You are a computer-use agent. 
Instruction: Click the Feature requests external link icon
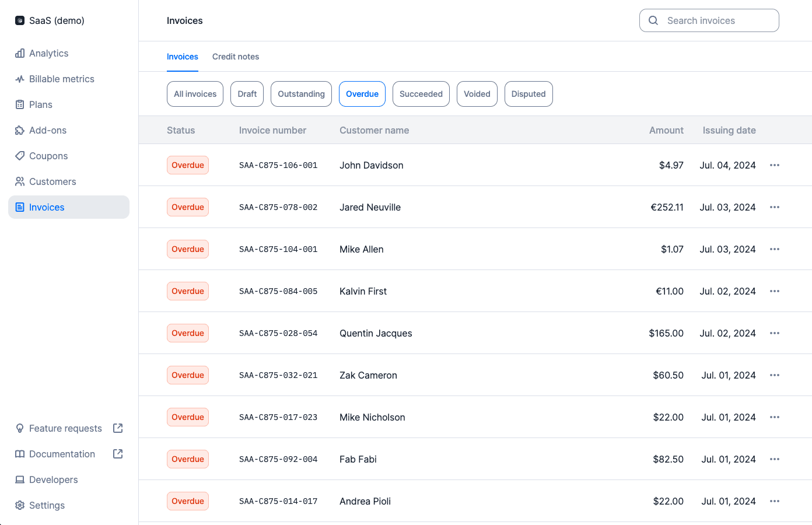[x=118, y=428]
